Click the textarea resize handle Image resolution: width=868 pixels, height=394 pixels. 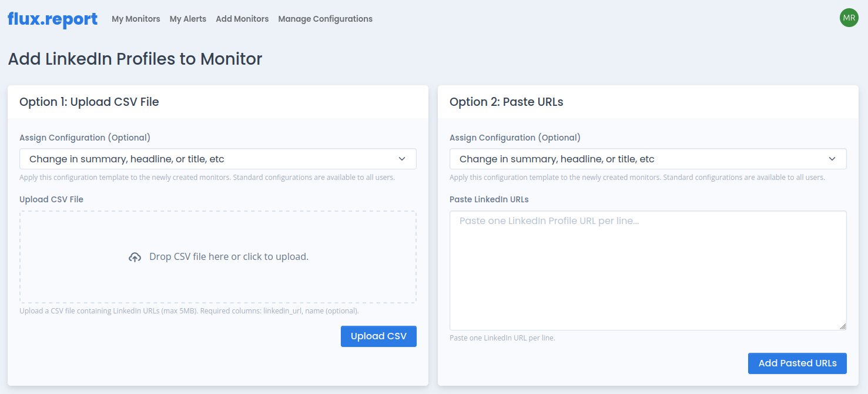click(x=843, y=327)
